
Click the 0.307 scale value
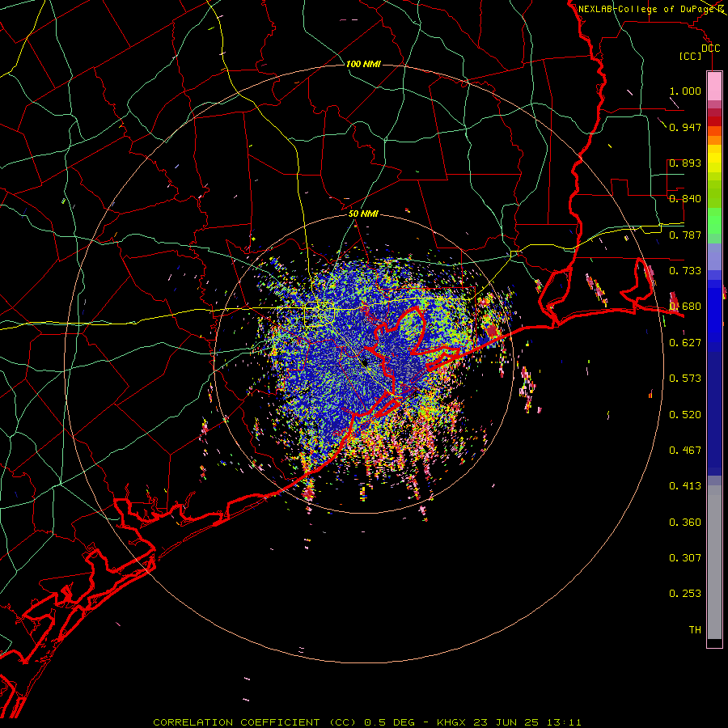[685, 558]
